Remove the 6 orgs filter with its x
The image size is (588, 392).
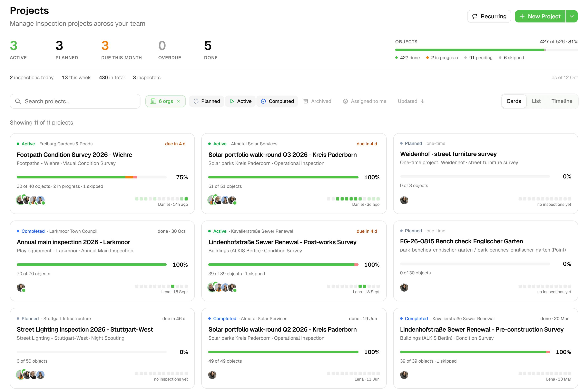pyautogui.click(x=178, y=101)
